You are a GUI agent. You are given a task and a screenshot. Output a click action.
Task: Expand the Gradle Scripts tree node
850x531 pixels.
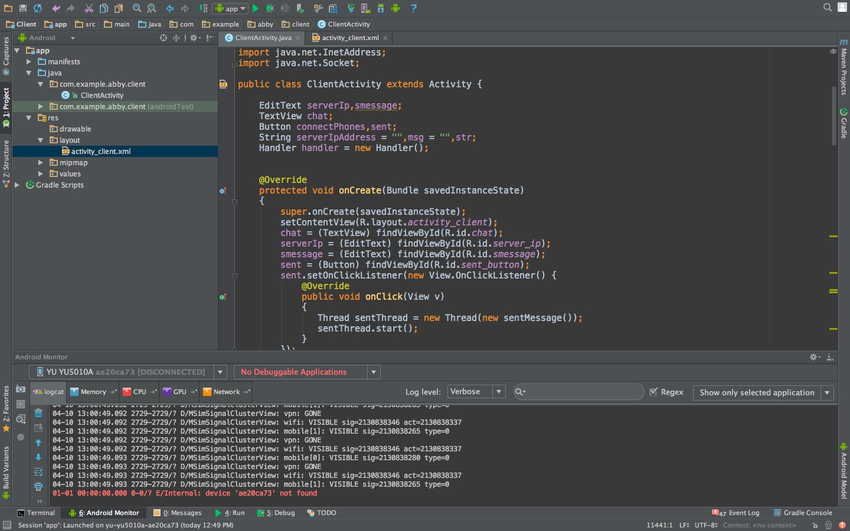pos(18,185)
